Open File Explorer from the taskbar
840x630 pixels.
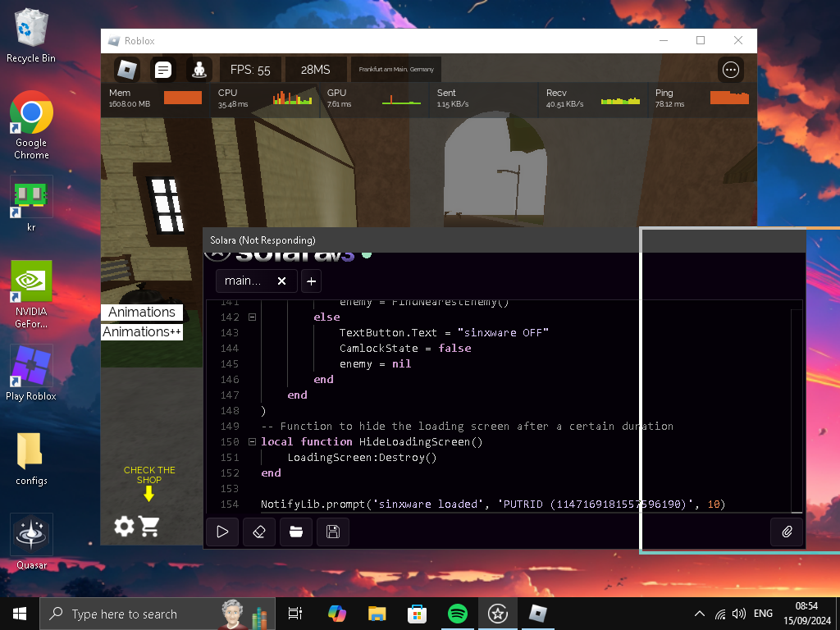(377, 614)
